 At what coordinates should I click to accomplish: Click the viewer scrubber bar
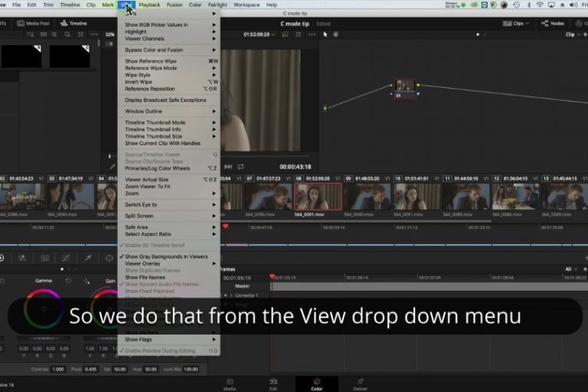pyautogui.click(x=266, y=156)
